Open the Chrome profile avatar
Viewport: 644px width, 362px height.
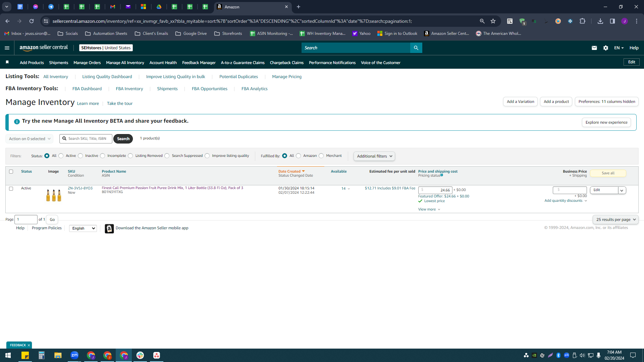point(625,21)
